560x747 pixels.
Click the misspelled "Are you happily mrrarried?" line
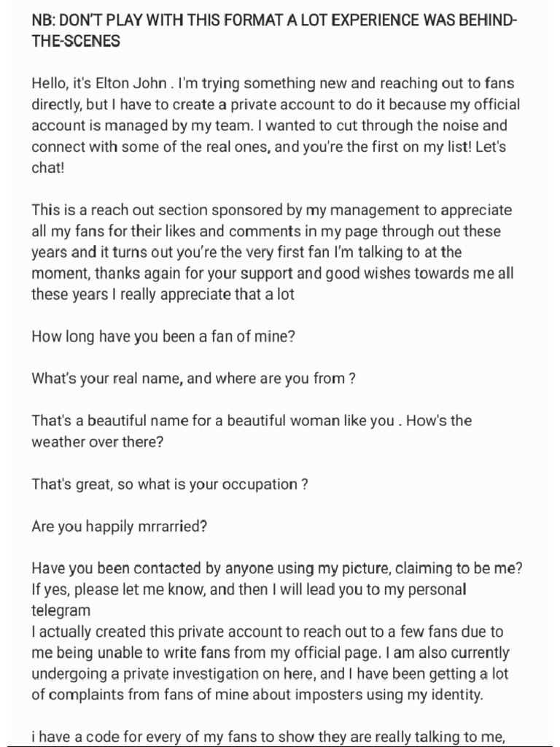(x=119, y=526)
